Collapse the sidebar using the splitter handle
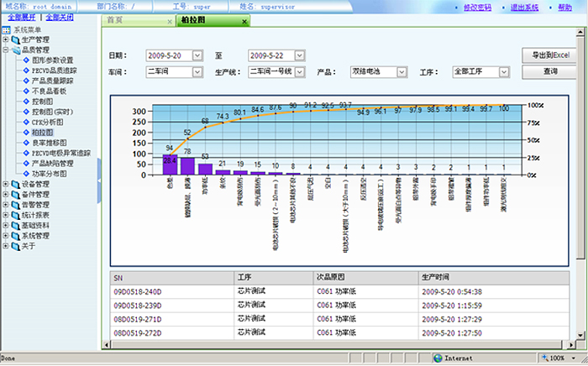This screenshot has width=588, height=366. [99, 180]
